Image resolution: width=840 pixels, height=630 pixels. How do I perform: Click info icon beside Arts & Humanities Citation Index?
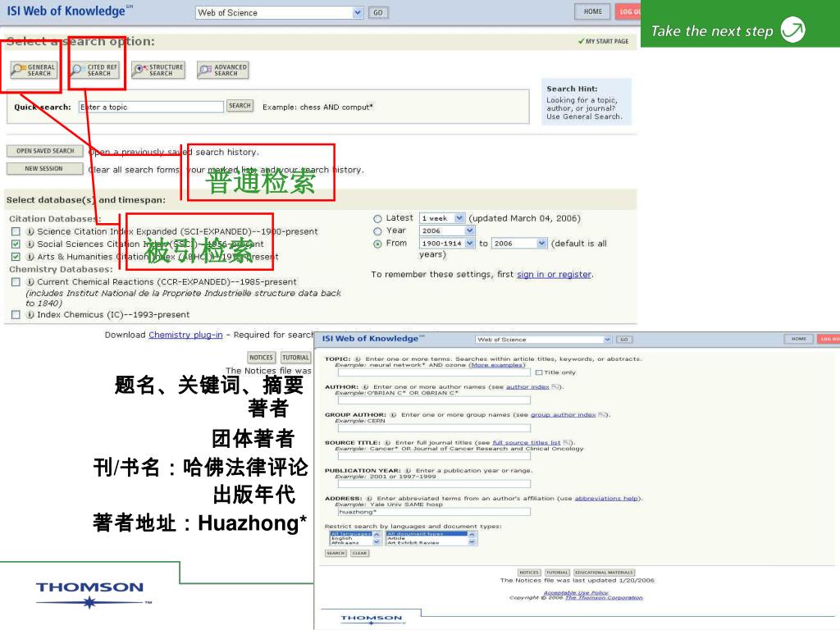[30, 257]
